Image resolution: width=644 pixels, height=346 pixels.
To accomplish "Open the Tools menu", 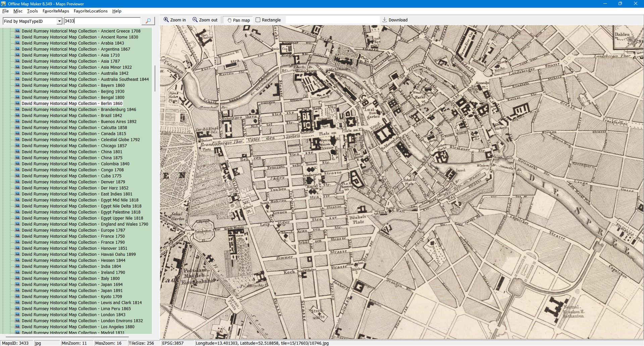I will (32, 11).
